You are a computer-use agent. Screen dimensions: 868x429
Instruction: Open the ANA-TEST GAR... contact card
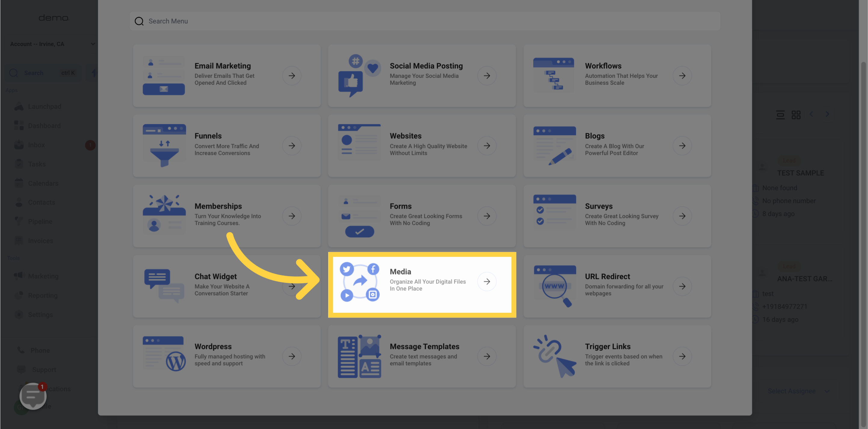[804, 279]
